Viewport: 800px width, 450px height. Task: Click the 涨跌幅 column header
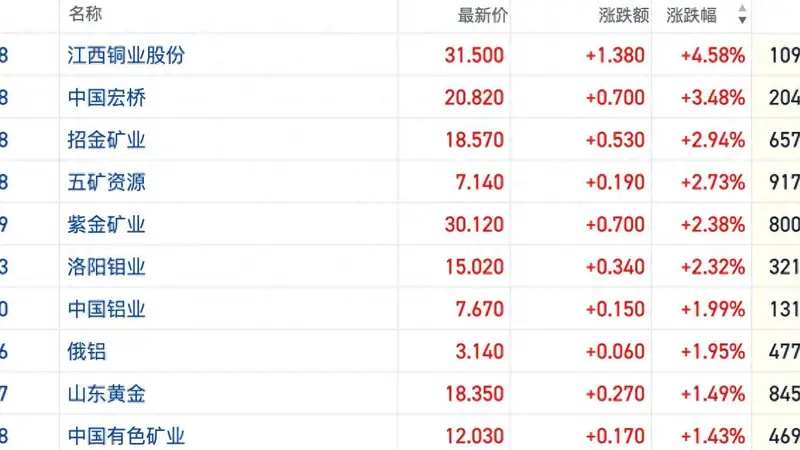pyautogui.click(x=691, y=15)
